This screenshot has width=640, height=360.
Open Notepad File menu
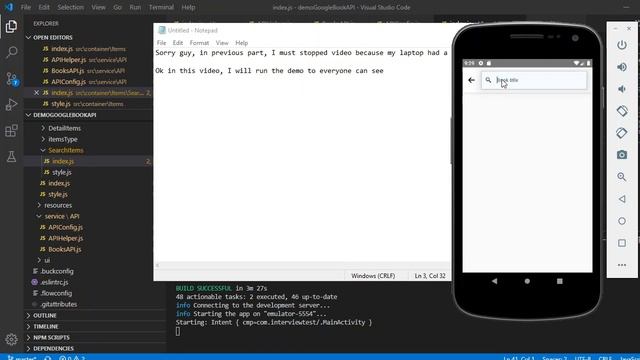pyautogui.click(x=161, y=43)
